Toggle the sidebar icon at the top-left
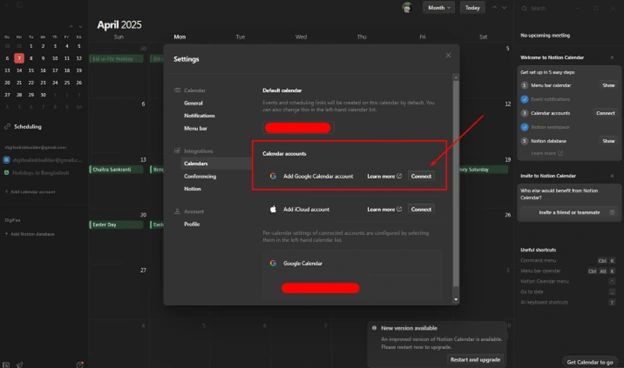 [x=20, y=5]
